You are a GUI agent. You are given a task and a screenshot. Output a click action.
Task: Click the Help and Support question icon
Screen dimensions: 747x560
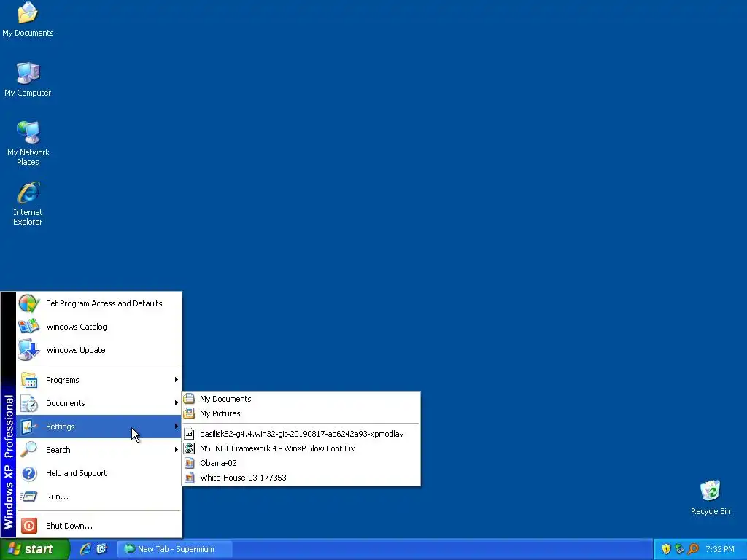(29, 473)
